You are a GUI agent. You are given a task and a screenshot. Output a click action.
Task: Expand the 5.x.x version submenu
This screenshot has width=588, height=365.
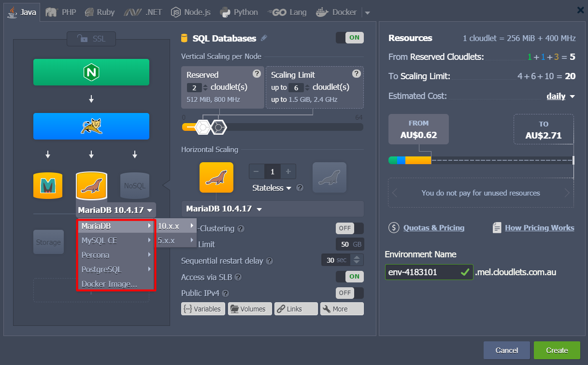click(x=176, y=240)
